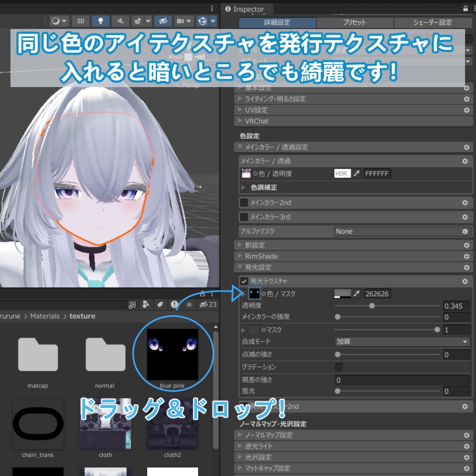Open gear menu for 光沢設定

466,457
